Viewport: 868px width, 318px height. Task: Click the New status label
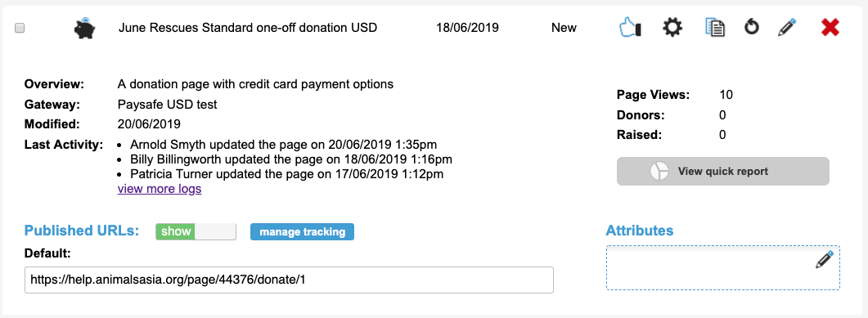(564, 28)
